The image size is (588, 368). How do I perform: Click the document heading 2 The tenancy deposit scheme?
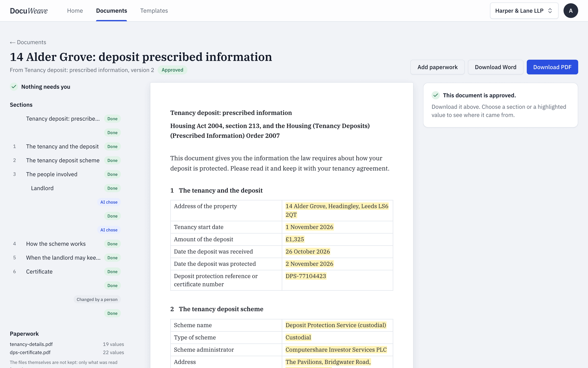[x=217, y=309]
